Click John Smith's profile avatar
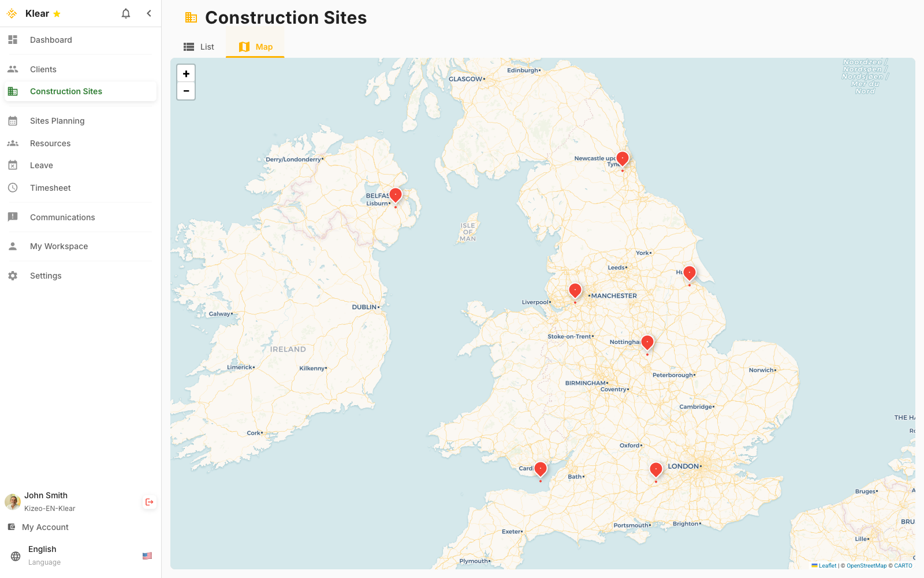 [x=12, y=502]
